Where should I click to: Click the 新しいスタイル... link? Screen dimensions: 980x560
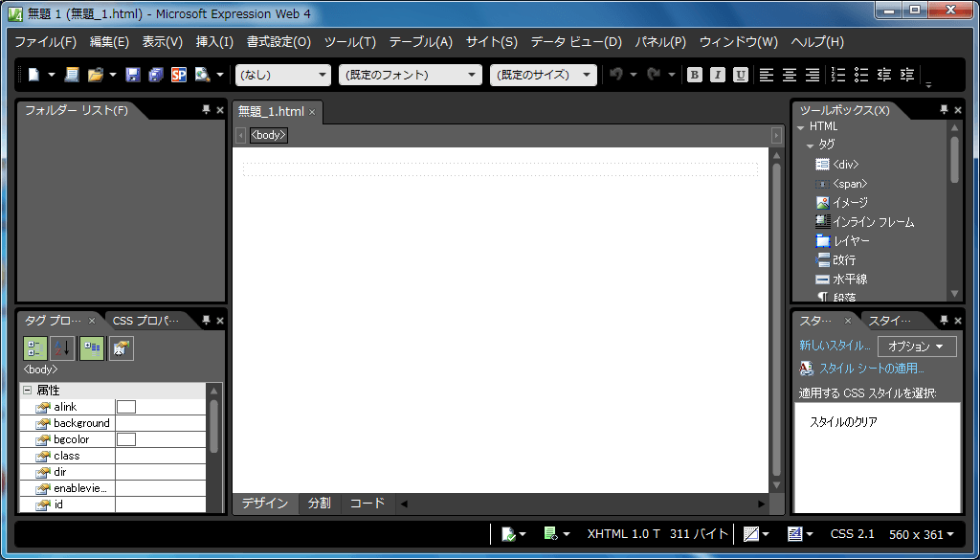click(x=835, y=346)
